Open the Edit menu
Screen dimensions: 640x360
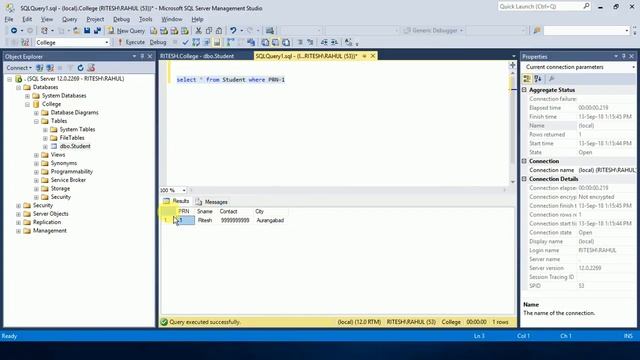pos(27,19)
